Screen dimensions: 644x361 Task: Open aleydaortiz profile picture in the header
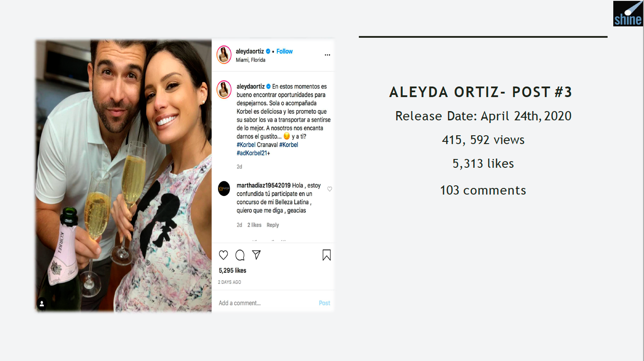point(224,55)
